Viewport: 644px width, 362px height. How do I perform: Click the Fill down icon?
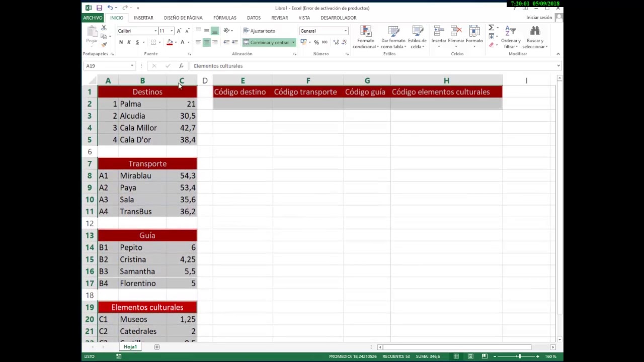click(492, 37)
